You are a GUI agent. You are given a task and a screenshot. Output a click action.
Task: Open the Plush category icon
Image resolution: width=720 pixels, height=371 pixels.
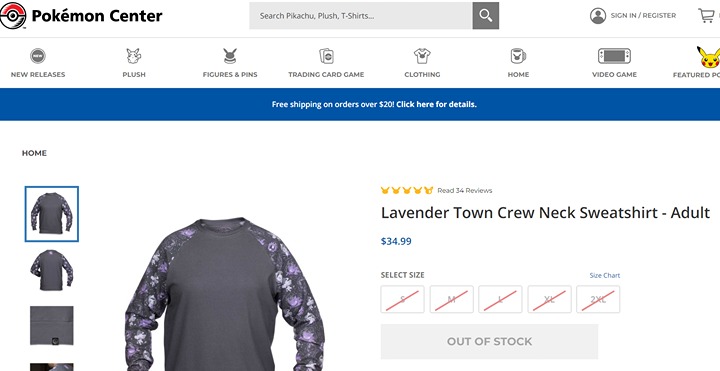click(x=134, y=56)
